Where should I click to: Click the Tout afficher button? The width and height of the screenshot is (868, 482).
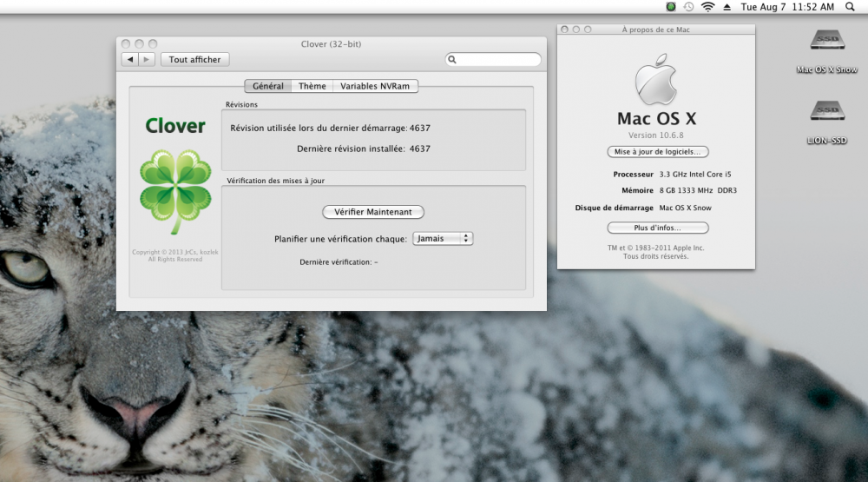194,59
